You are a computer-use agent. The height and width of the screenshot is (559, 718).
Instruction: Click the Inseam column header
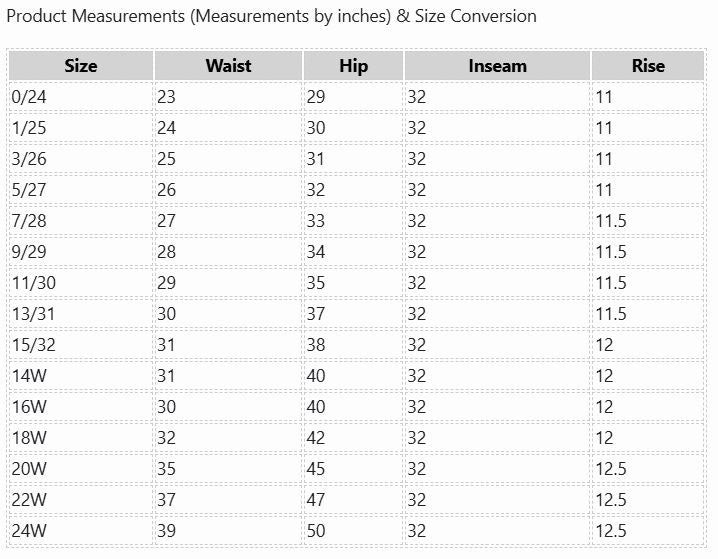(x=497, y=66)
